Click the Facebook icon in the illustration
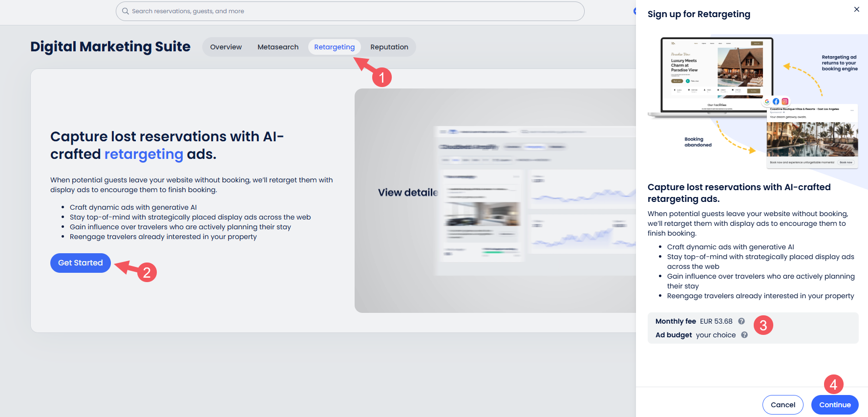 coord(776,102)
